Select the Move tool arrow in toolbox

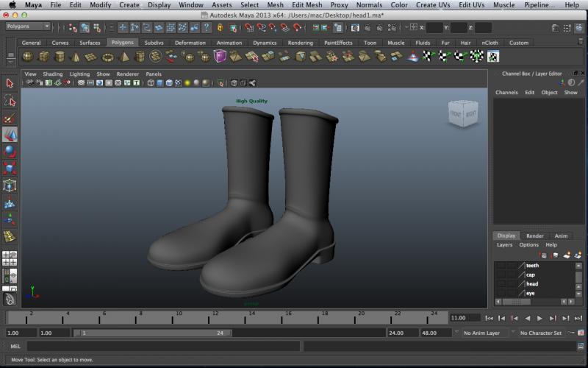[x=10, y=135]
